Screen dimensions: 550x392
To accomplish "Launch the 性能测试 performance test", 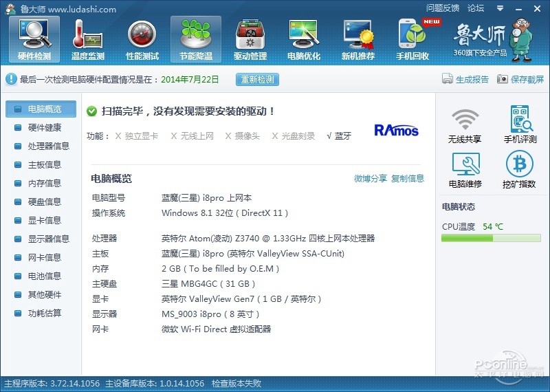I will pyautogui.click(x=142, y=39).
